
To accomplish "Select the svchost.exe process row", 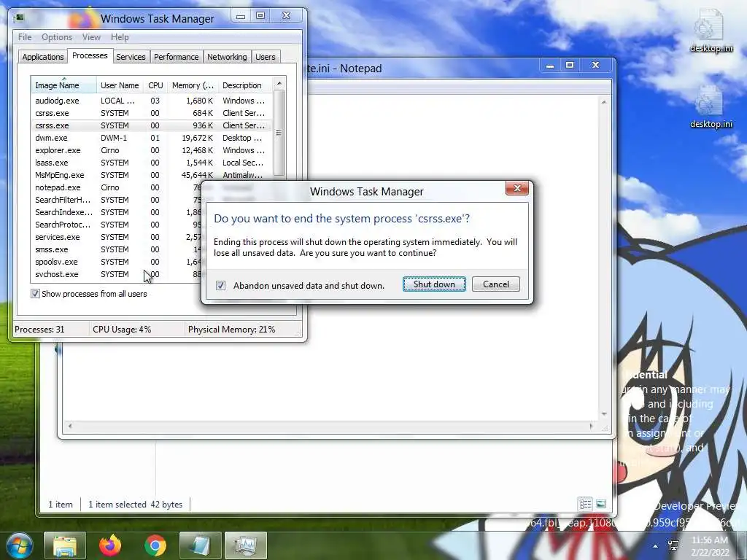I will [116, 274].
